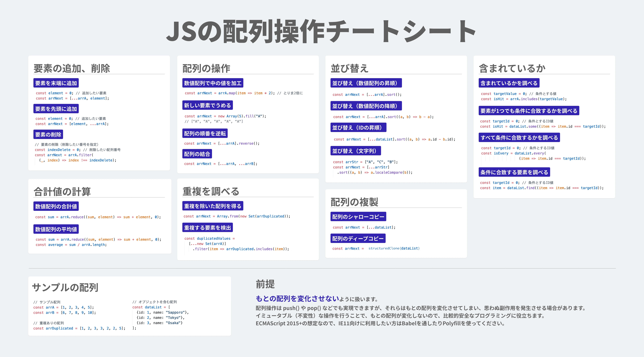
Task: Click the code line arrA.includes(targetValue);
Action: (524, 99)
